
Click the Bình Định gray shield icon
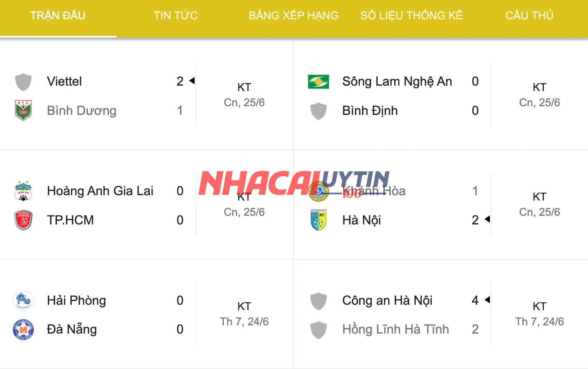click(x=318, y=110)
